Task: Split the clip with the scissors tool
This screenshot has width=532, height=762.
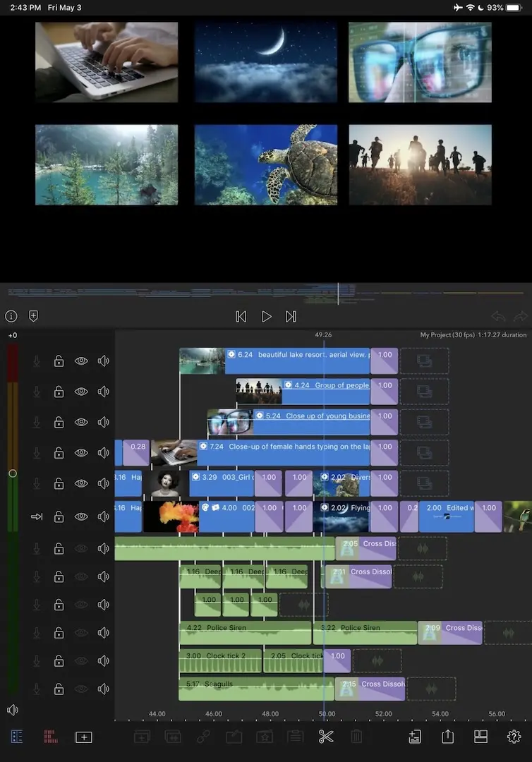Action: coord(325,737)
